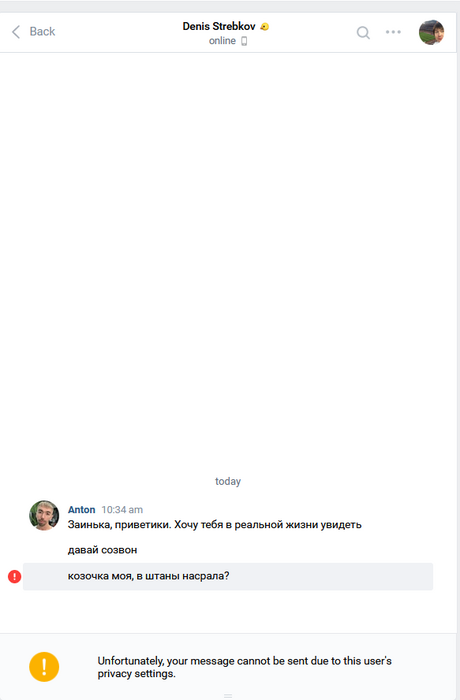Click the Back text button

click(x=42, y=32)
